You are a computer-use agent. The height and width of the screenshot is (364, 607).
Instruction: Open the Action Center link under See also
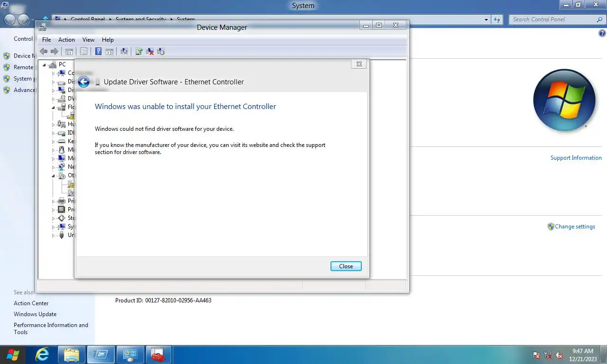pos(31,303)
